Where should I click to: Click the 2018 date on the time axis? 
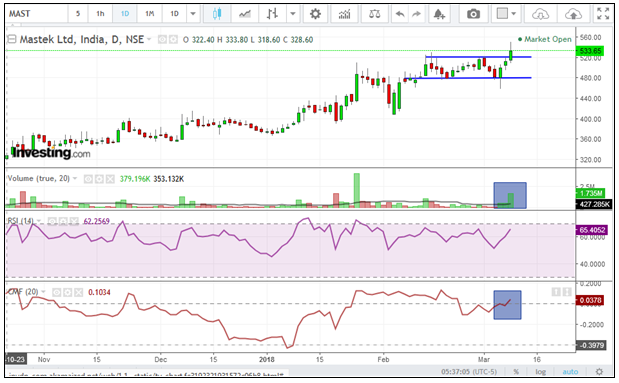click(266, 360)
